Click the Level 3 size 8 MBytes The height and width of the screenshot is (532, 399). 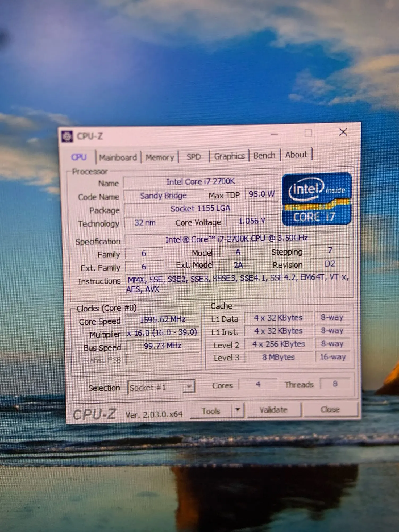coord(279,357)
